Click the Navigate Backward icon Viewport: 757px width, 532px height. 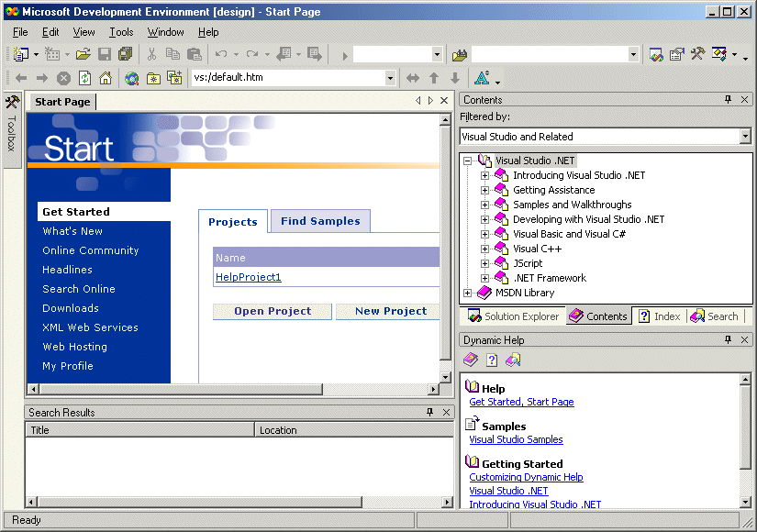point(284,54)
